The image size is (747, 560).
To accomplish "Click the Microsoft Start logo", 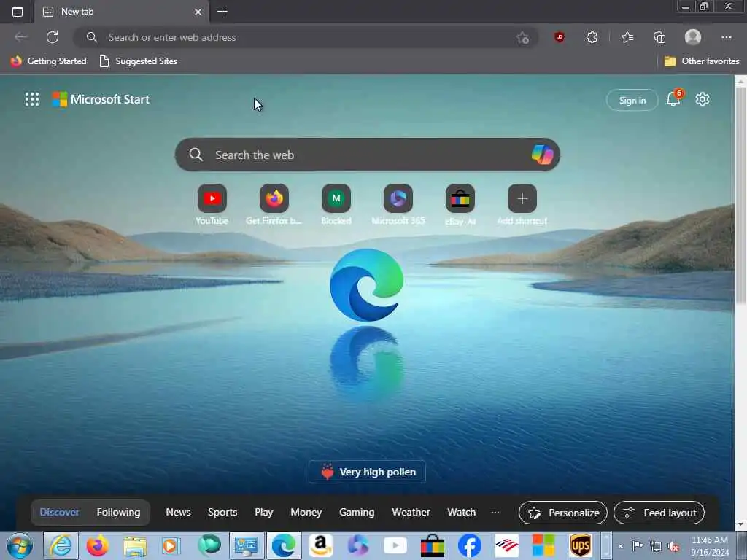I will pos(101,99).
